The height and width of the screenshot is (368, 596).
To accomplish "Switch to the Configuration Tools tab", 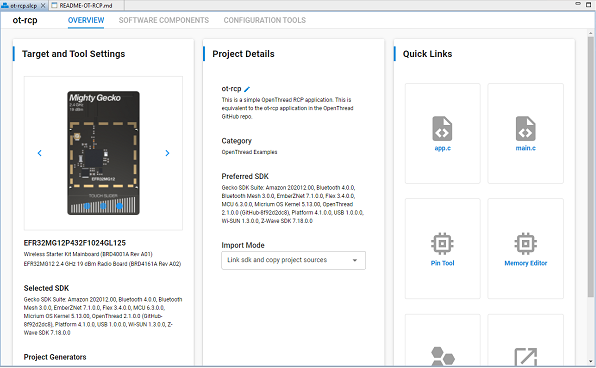I will pyautogui.click(x=265, y=21).
